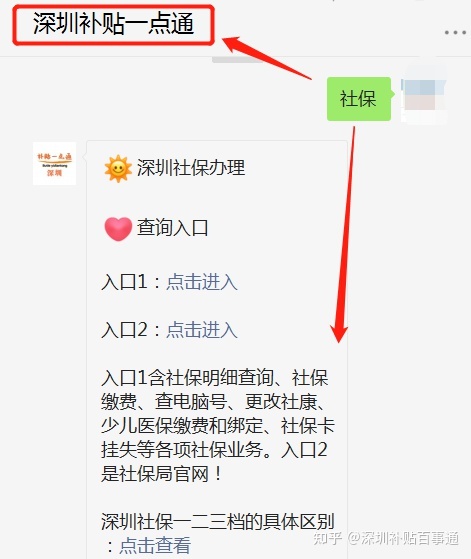The height and width of the screenshot is (559, 471).
Task: Click the pink heart emoji
Action: click(118, 229)
